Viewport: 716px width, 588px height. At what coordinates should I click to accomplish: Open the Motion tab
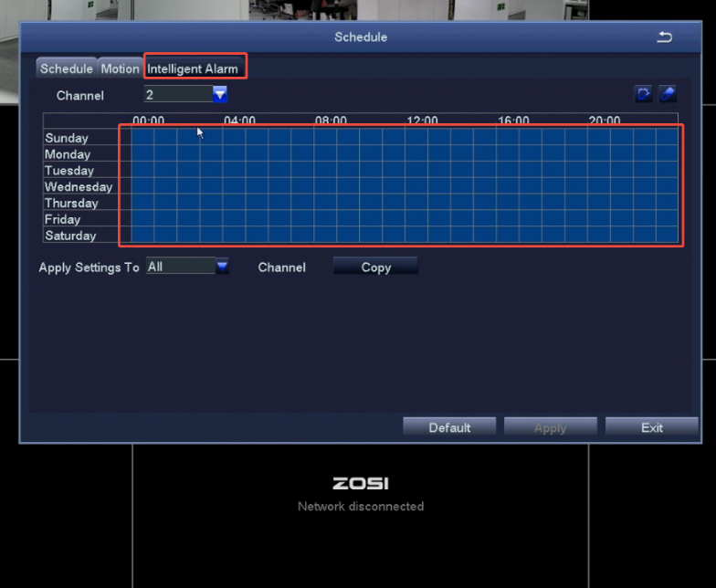120,68
